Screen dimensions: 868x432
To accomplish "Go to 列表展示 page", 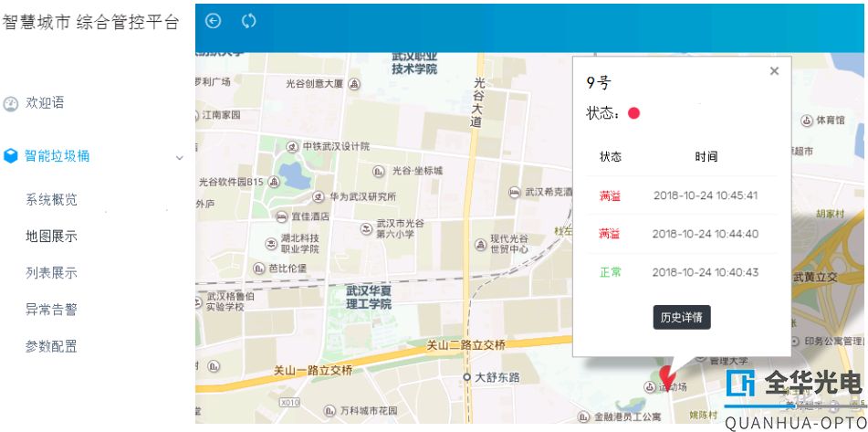I will click(x=51, y=273).
